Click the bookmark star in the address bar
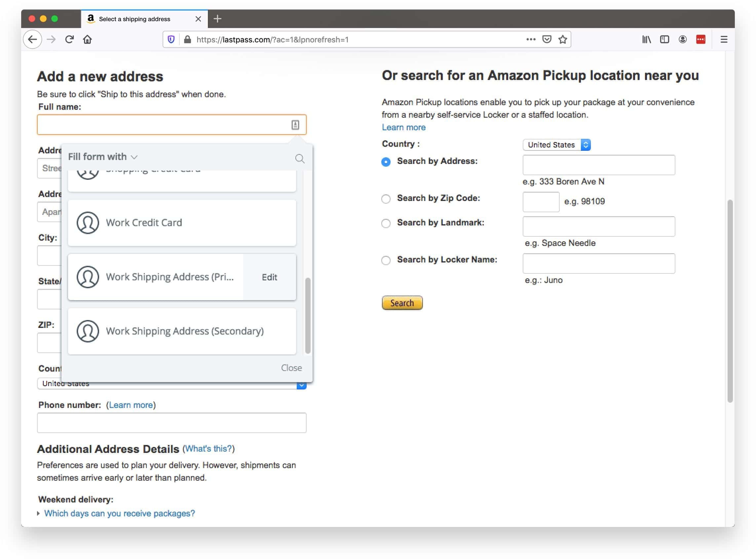Screen dimensions: 756x560 point(562,39)
